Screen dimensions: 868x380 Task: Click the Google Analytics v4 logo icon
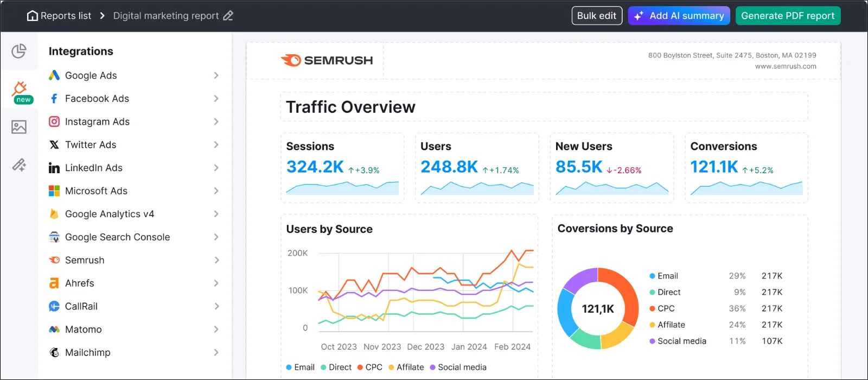click(x=54, y=214)
